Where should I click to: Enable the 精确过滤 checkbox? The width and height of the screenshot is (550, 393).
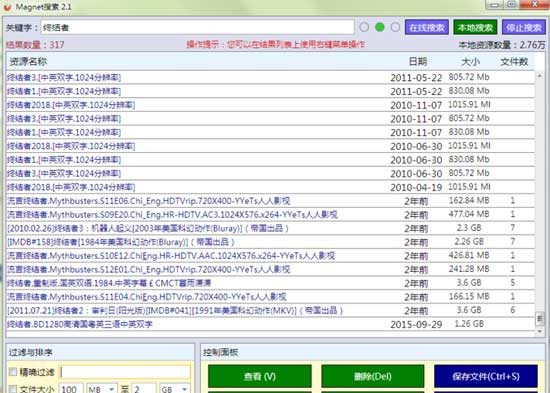[13, 372]
